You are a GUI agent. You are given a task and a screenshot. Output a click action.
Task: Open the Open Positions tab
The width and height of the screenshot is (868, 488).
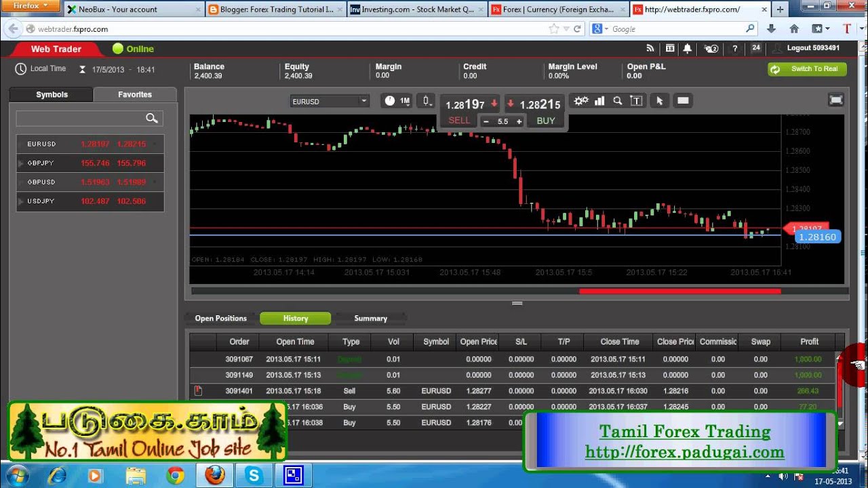coord(221,319)
